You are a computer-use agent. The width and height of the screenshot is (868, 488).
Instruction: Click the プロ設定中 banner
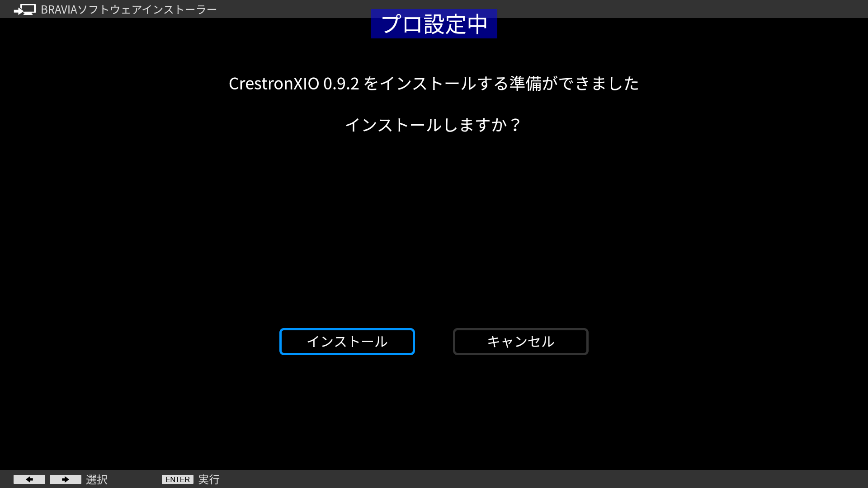tap(434, 24)
